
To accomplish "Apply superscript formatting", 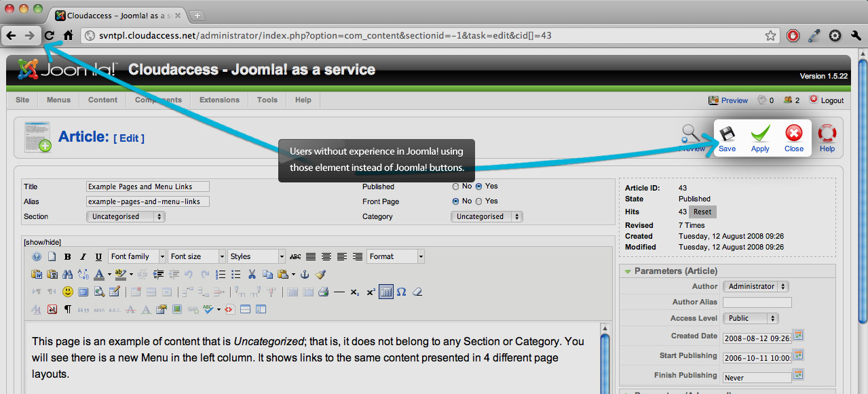I will click(x=371, y=292).
